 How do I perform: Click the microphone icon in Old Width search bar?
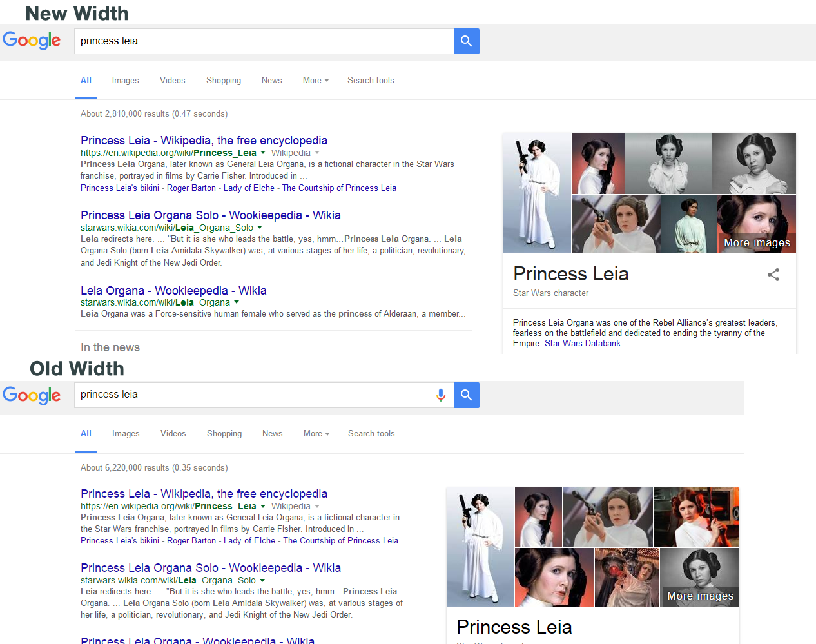click(x=441, y=395)
